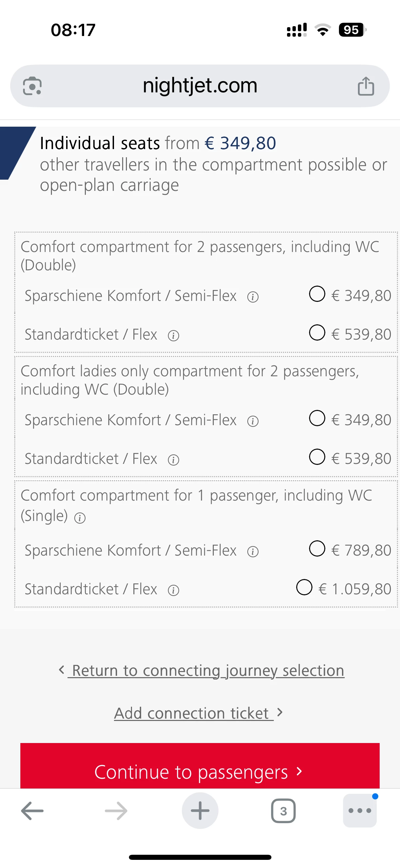Open Add connection ticket link

(x=194, y=713)
